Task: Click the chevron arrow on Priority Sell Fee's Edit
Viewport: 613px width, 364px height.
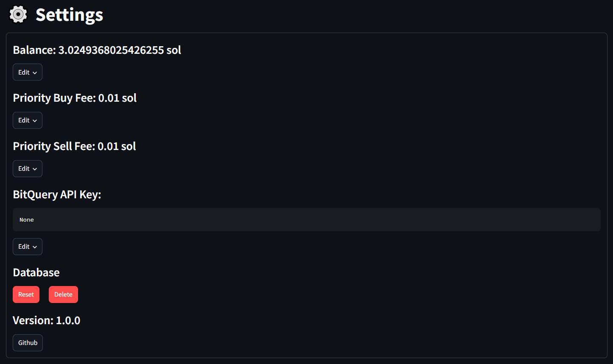Action: click(35, 169)
